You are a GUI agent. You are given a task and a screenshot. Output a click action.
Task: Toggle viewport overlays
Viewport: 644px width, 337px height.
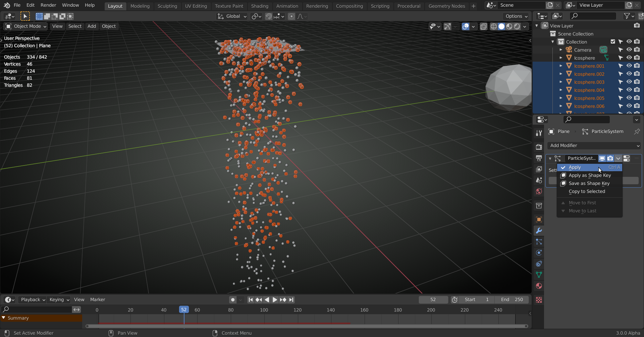pyautogui.click(x=465, y=26)
